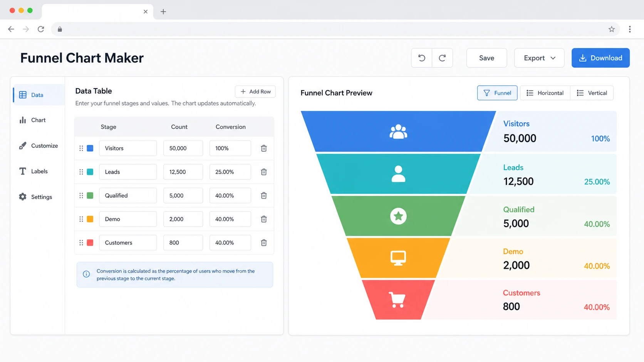The width and height of the screenshot is (644, 362).
Task: Close the current browser tab
Action: (x=146, y=12)
